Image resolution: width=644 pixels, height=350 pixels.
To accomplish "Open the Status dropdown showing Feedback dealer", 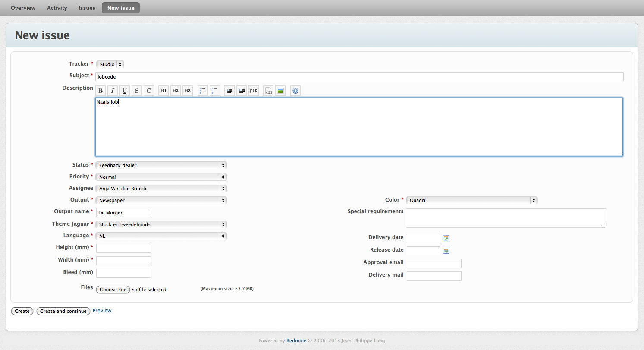I will [x=161, y=165].
